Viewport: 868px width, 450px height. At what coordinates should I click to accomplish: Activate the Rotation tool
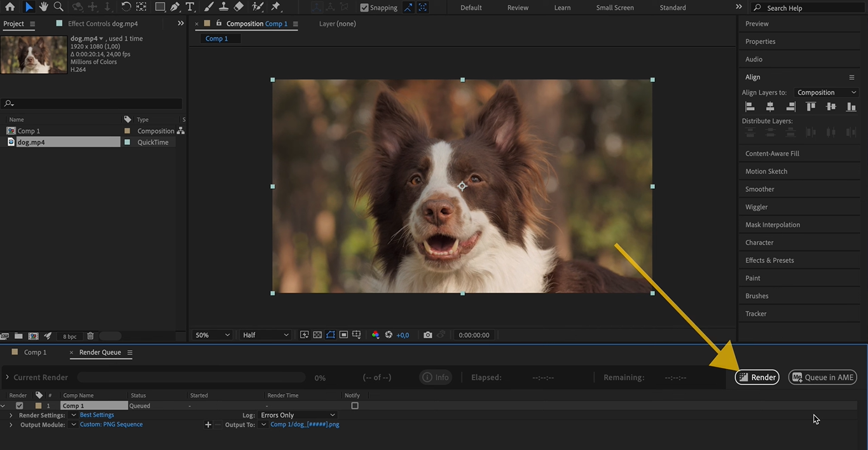(126, 7)
